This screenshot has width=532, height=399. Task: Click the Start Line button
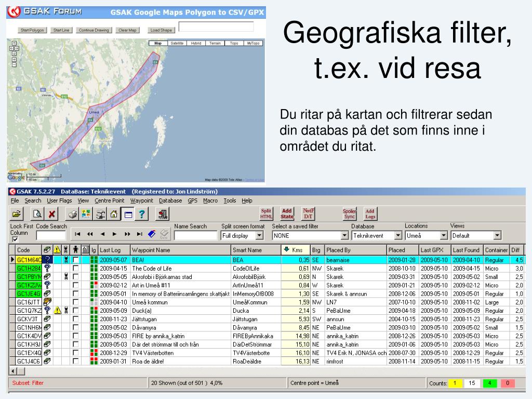[x=61, y=30]
